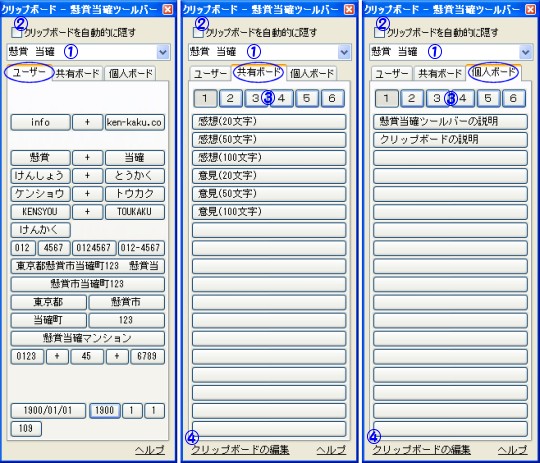Click the TOUKAKU button
This screenshot has height=463, width=540.
coord(135,212)
